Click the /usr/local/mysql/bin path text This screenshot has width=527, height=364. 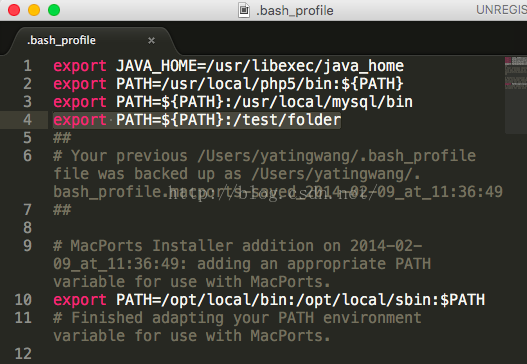[x=323, y=102]
